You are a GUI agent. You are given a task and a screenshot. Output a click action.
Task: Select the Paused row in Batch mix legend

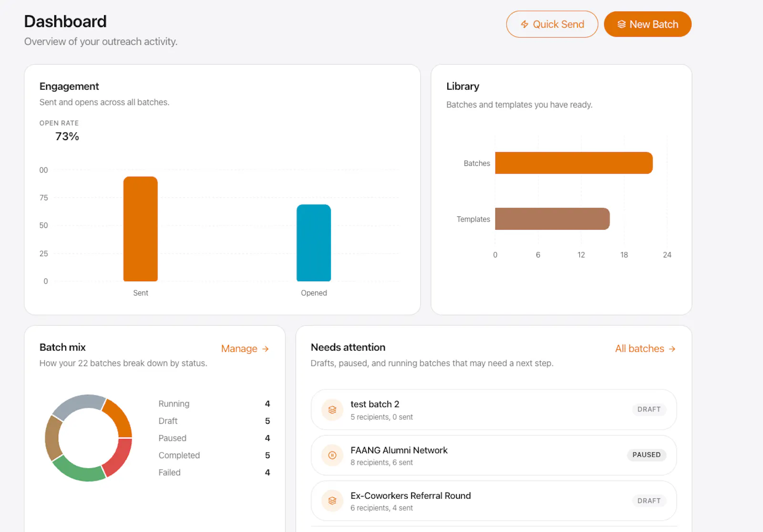click(214, 438)
